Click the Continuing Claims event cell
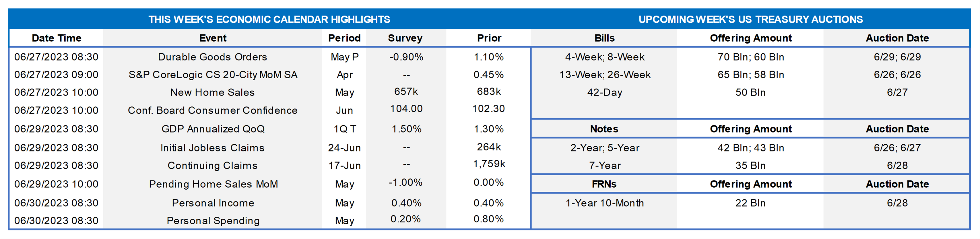This screenshot has height=239, width=980. click(x=213, y=166)
